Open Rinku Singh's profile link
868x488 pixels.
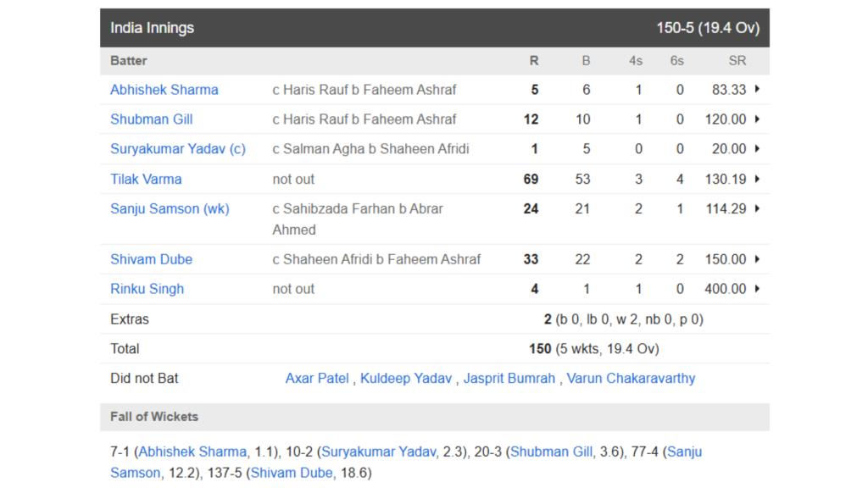(147, 289)
